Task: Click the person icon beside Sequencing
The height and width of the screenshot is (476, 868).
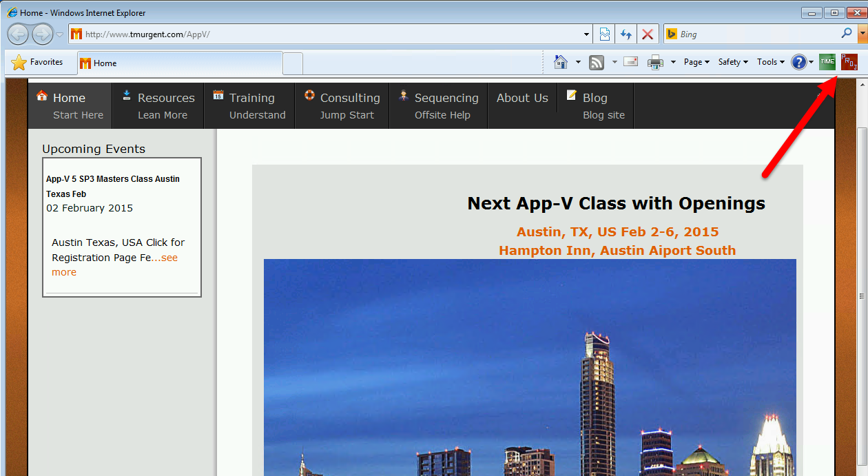Action: 404,95
